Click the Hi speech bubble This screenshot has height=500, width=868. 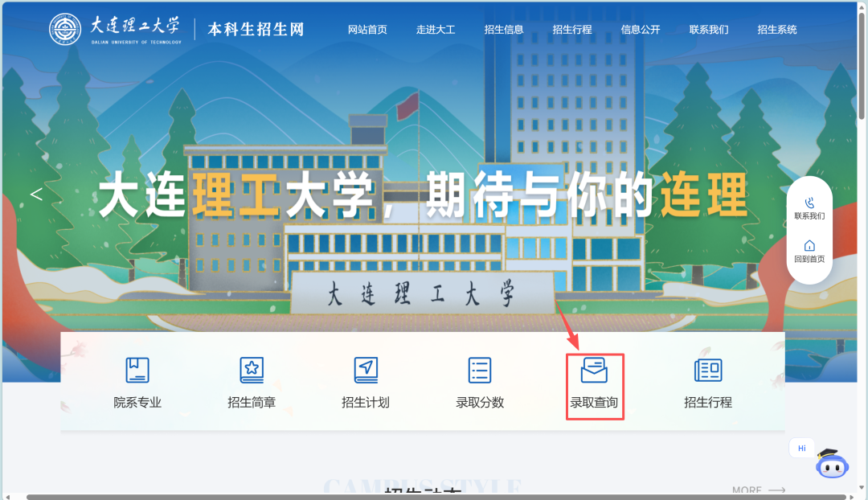coord(801,448)
